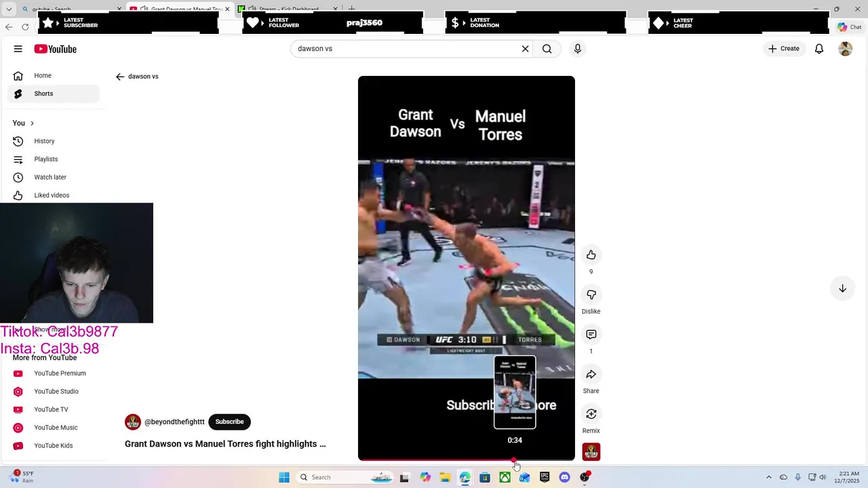The image size is (868, 488).
Task: Show hidden system tray icons
Action: pos(768,477)
